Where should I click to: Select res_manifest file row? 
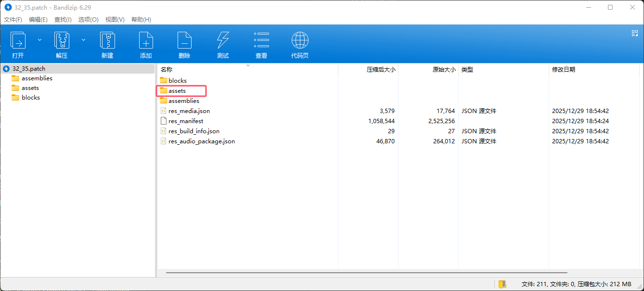pyautogui.click(x=399, y=121)
